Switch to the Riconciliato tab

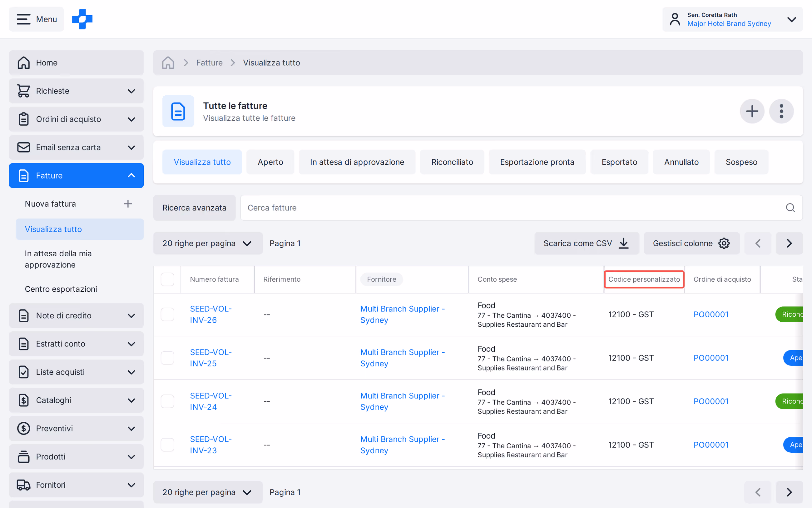pyautogui.click(x=452, y=162)
